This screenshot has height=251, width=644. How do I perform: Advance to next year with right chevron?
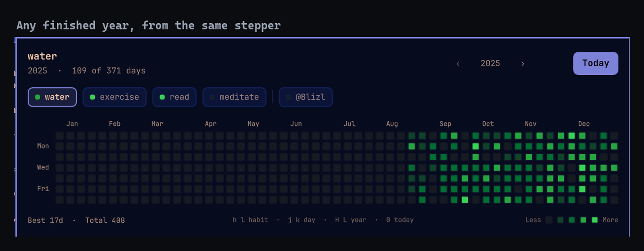click(522, 64)
